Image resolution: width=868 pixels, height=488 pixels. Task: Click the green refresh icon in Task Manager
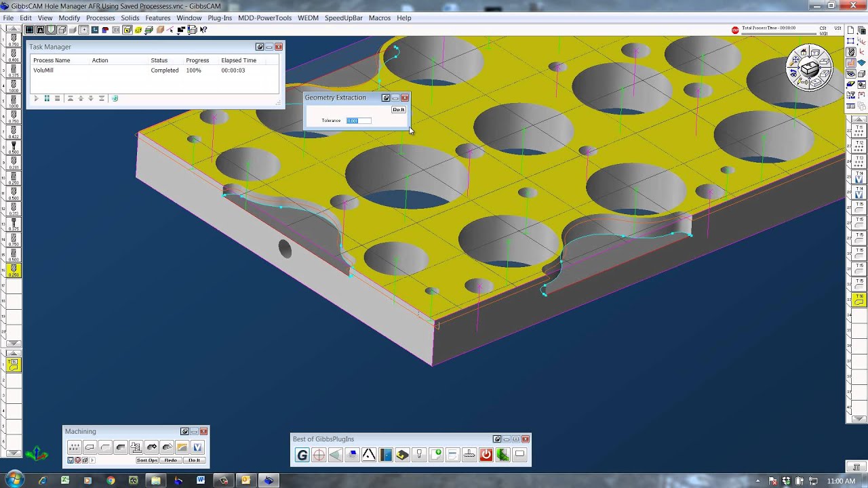tap(115, 98)
